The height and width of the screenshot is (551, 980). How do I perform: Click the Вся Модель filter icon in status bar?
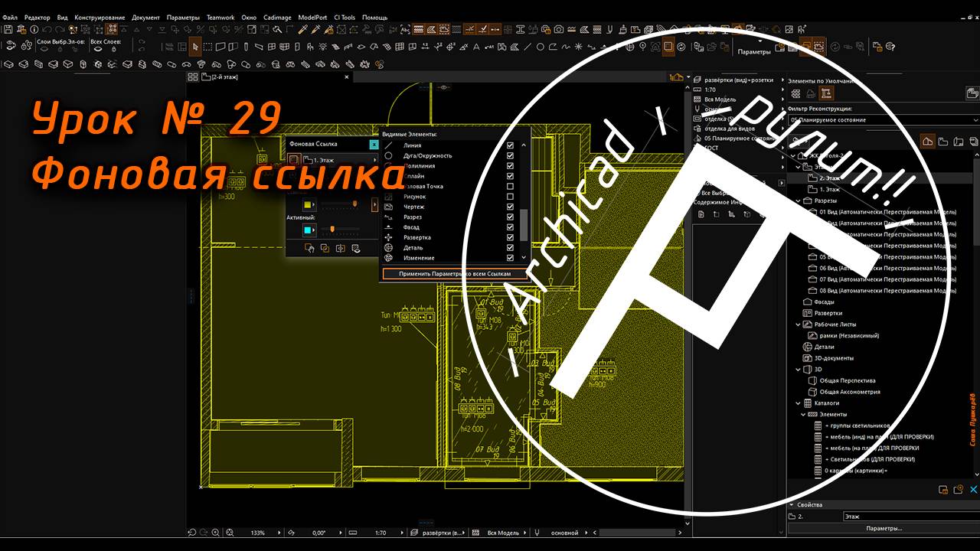point(475,531)
